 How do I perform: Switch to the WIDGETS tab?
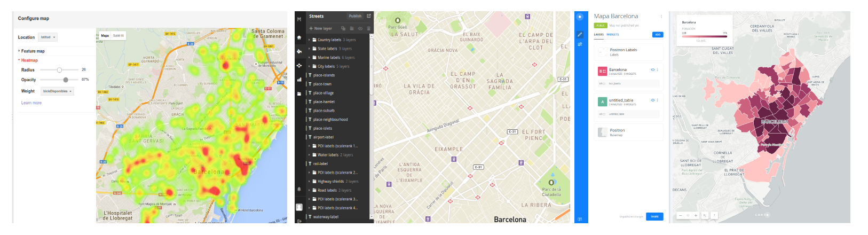613,35
